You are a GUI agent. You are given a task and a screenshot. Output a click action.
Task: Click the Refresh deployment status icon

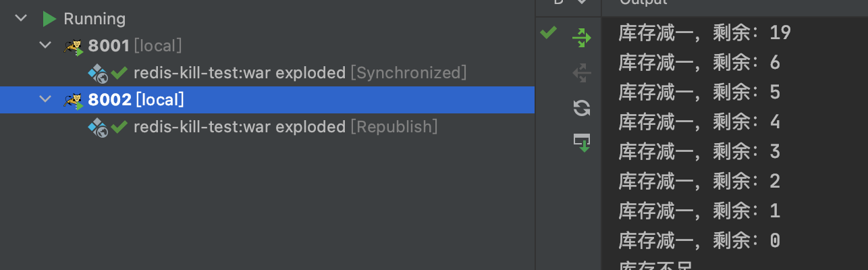581,108
